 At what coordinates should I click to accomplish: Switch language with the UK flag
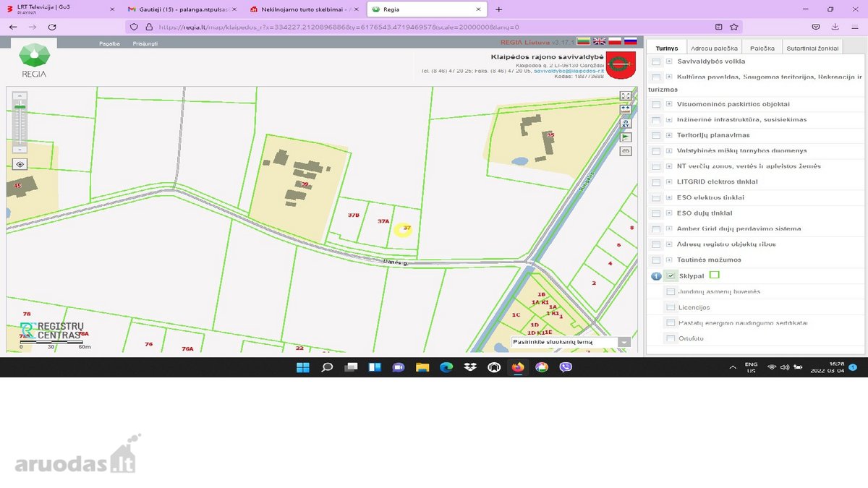tap(600, 42)
